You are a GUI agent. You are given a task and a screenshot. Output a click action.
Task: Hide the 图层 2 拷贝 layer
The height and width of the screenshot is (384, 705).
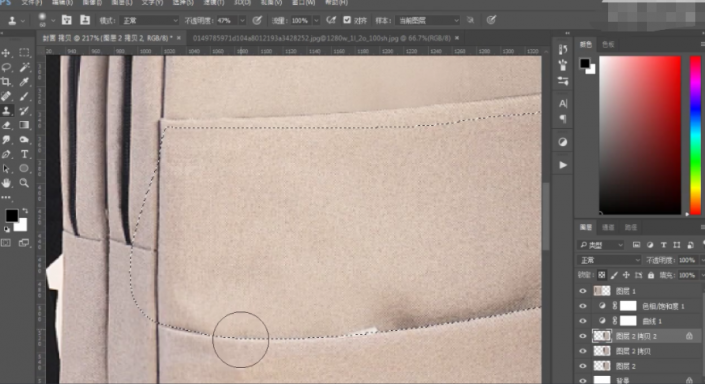(x=583, y=351)
